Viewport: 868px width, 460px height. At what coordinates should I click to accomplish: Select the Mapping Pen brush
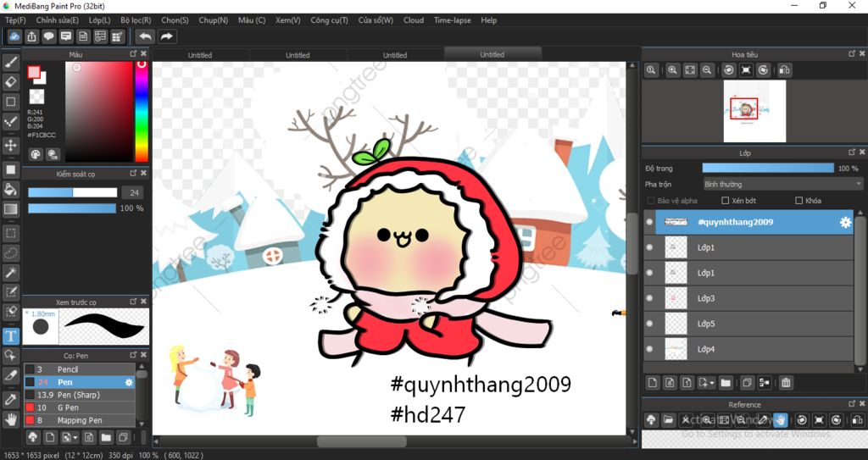(79, 420)
